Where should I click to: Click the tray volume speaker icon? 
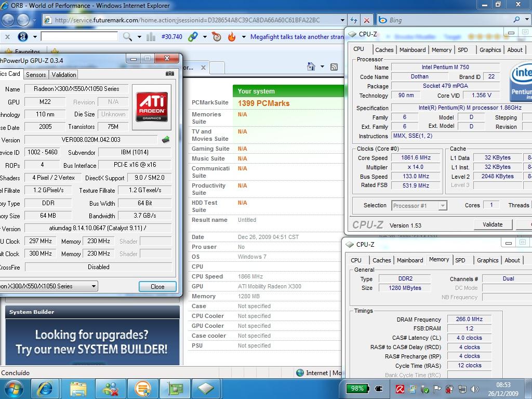(x=475, y=389)
